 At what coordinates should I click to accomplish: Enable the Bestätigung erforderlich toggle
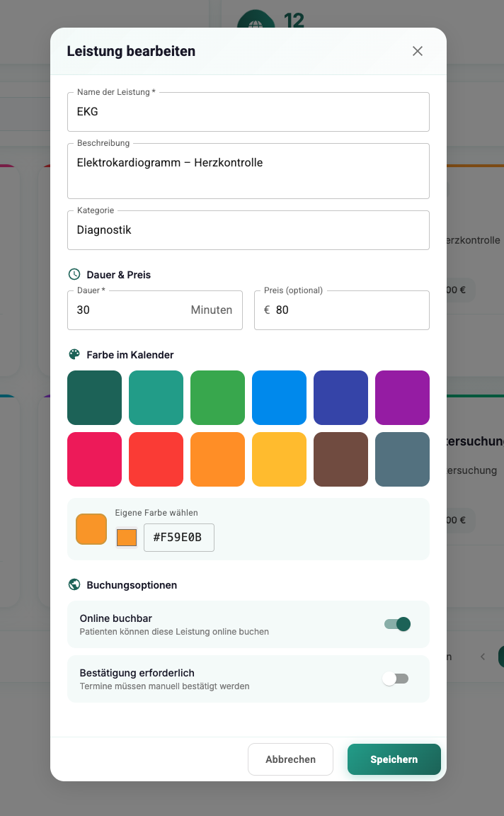[396, 679]
